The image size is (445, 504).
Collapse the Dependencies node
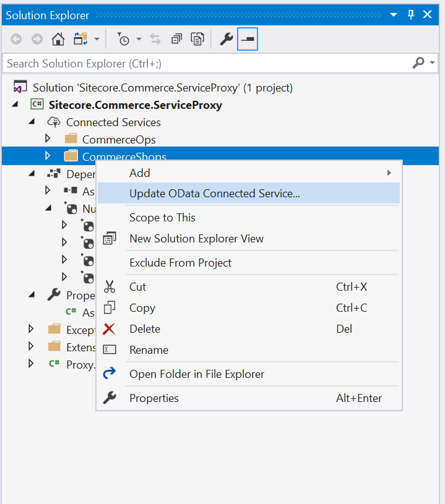pyautogui.click(x=32, y=174)
